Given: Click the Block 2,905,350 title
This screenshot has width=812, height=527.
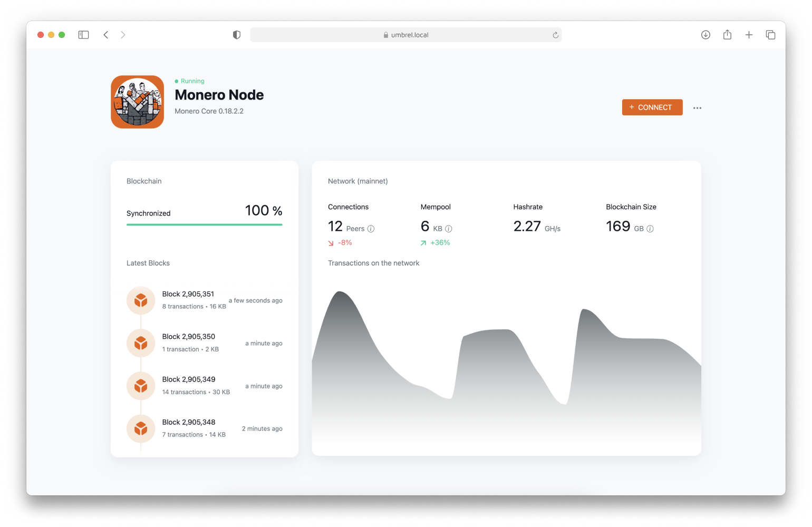Looking at the screenshot, I should click(x=189, y=337).
